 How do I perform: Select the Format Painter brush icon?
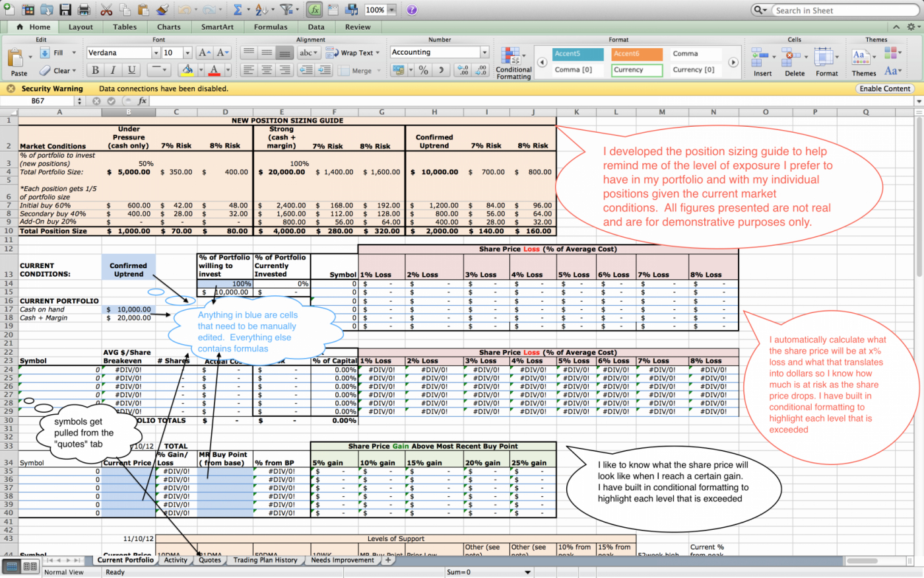163,10
